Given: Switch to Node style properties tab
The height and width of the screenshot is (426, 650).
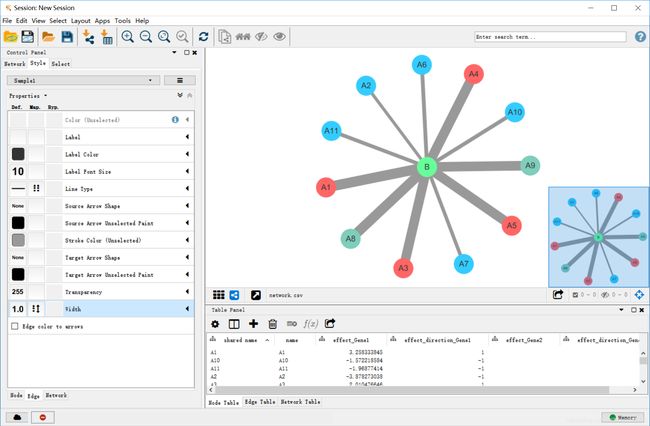Looking at the screenshot, I should (16, 395).
